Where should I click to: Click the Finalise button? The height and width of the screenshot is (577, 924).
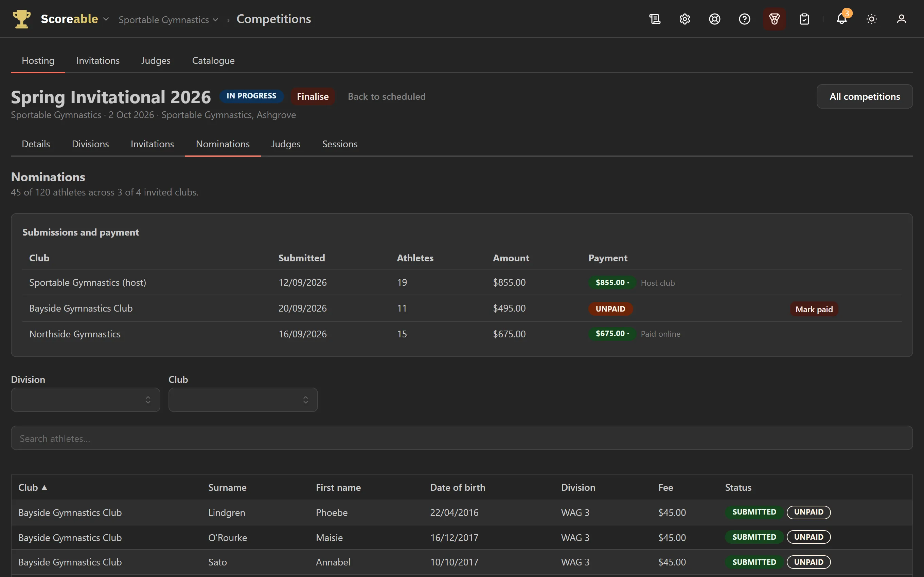[x=312, y=96]
